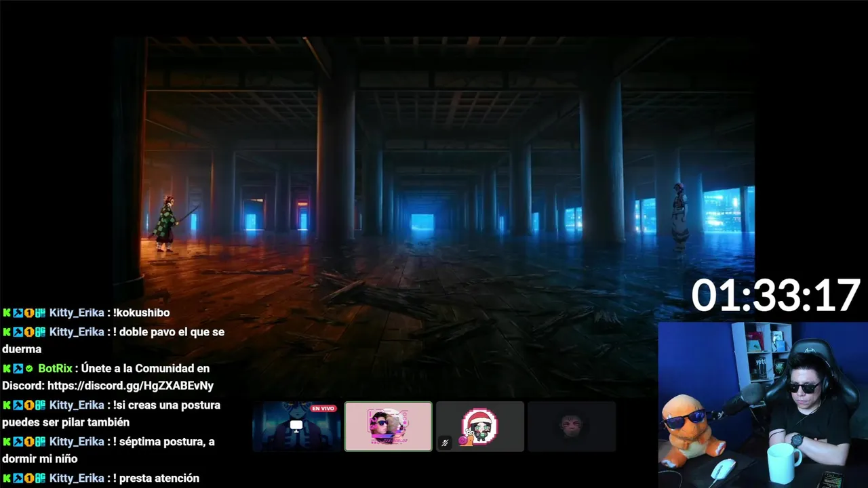Click the BotRix username in chat

point(55,369)
